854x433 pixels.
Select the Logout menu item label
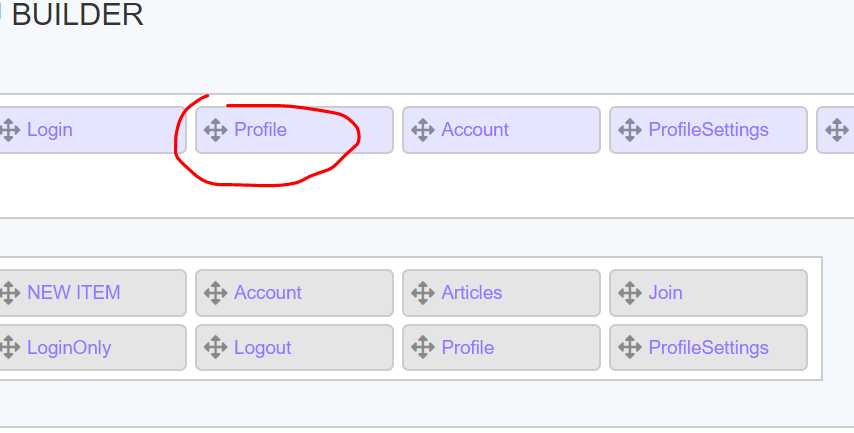coord(262,348)
